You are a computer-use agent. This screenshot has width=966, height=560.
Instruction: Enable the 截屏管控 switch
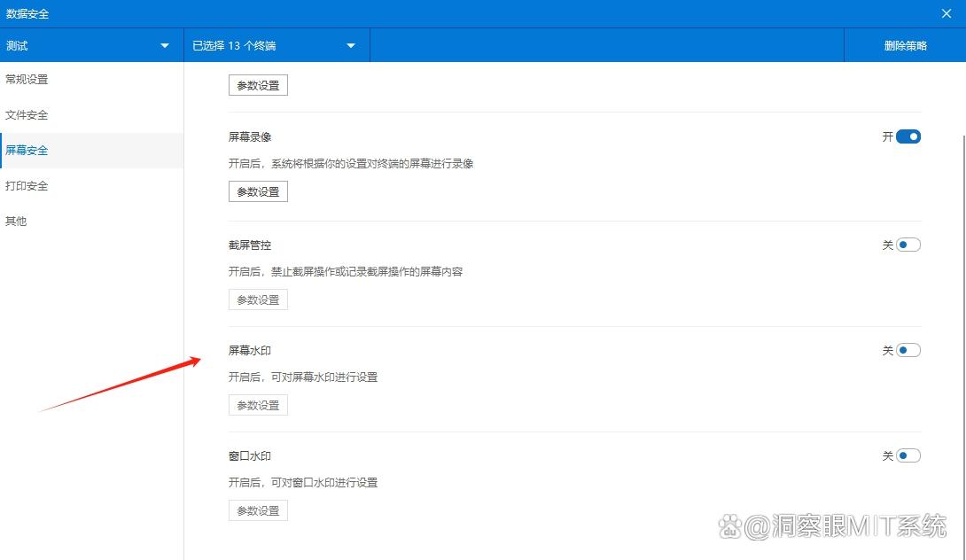coord(908,245)
